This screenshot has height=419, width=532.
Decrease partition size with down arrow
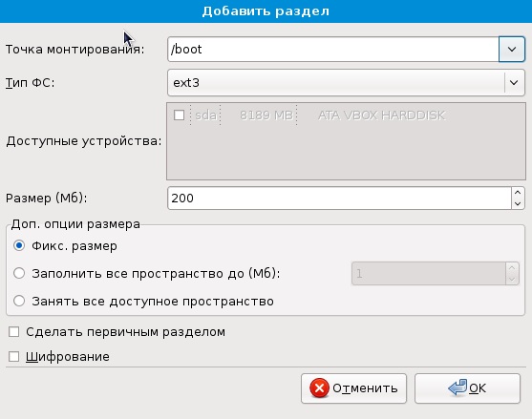coord(518,203)
